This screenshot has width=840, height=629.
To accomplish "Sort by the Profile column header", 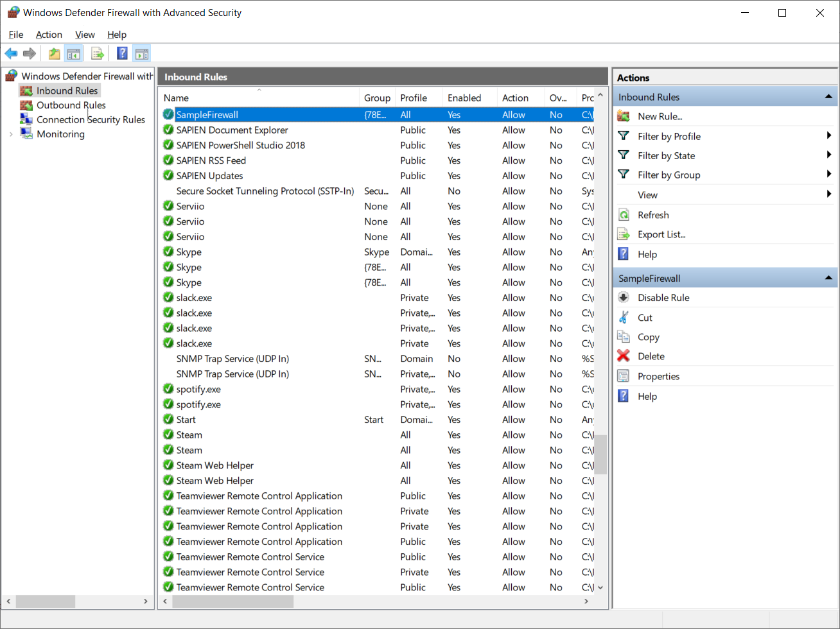I will [x=419, y=98].
